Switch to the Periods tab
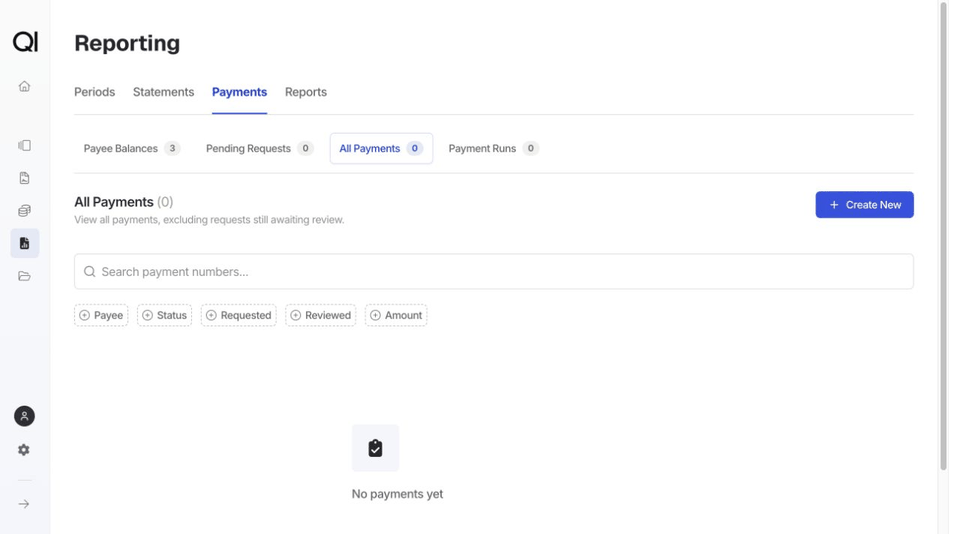 (94, 92)
